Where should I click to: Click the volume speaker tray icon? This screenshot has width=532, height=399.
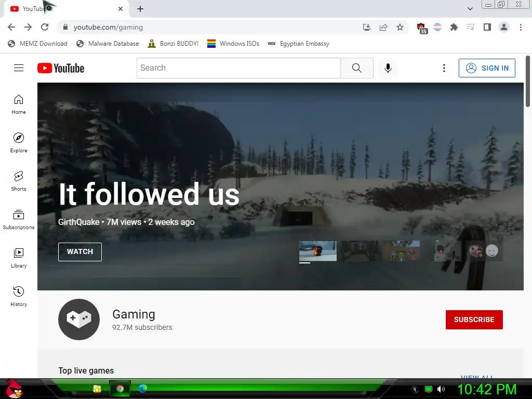(441, 389)
